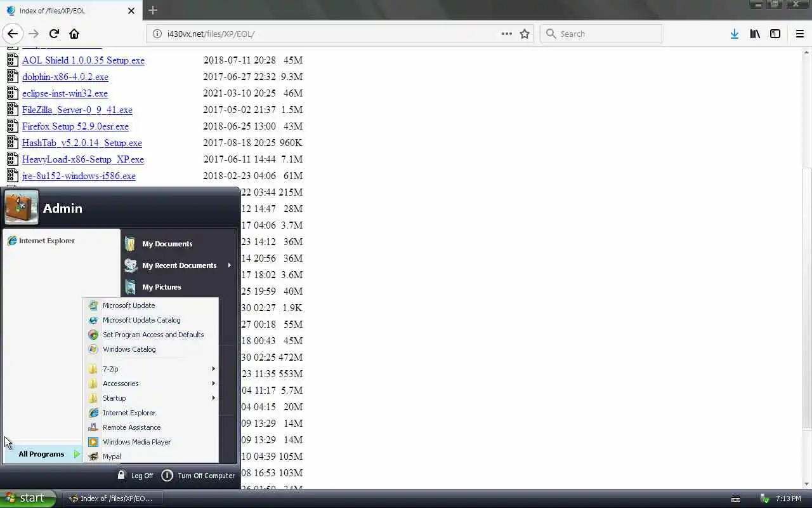Download AOL Shield 1.0.0.35 Setup.exe
This screenshot has width=812, height=508.
pos(83,60)
